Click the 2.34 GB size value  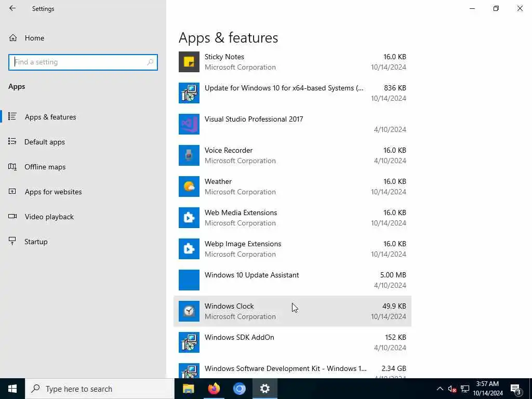click(394, 369)
